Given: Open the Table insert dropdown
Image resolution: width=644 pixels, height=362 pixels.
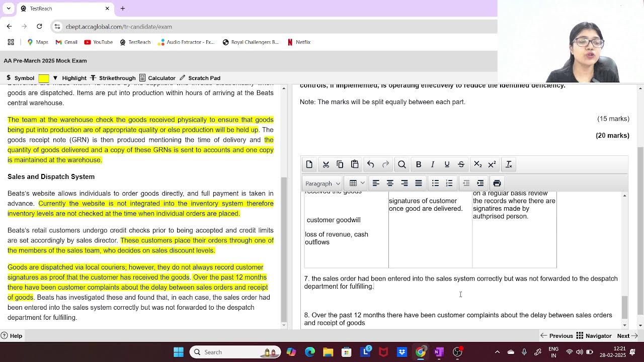Looking at the screenshot, I should 357,183.
